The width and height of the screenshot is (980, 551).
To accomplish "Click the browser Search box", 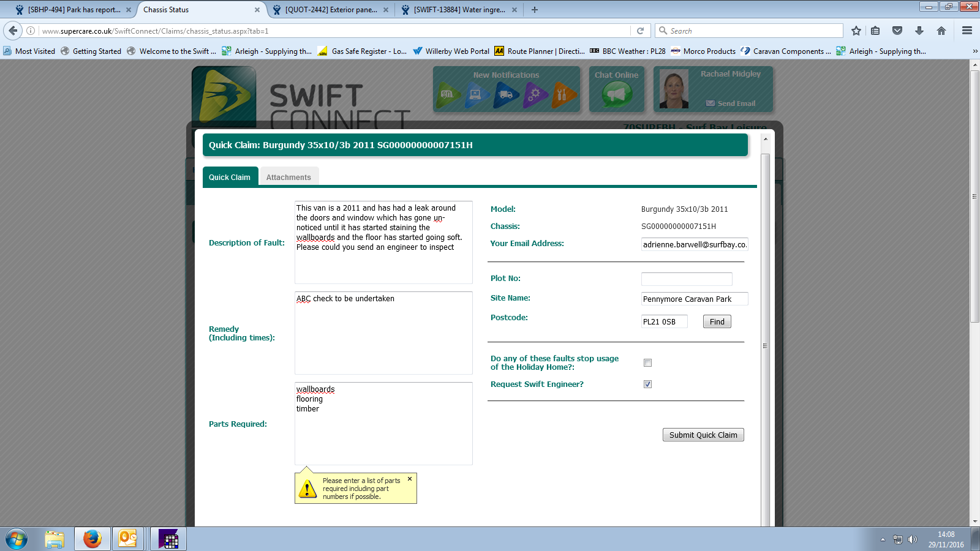I will [749, 31].
